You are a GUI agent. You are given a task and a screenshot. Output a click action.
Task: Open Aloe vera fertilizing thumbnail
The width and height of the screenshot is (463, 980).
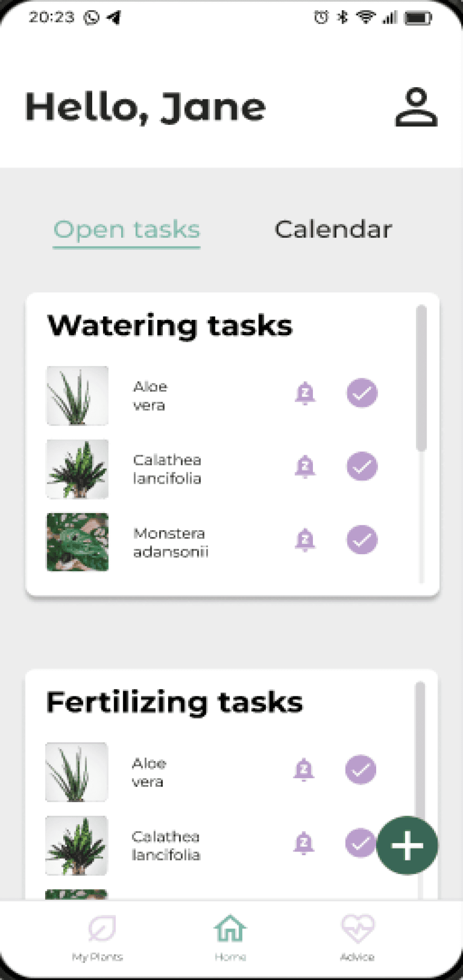[x=77, y=772]
